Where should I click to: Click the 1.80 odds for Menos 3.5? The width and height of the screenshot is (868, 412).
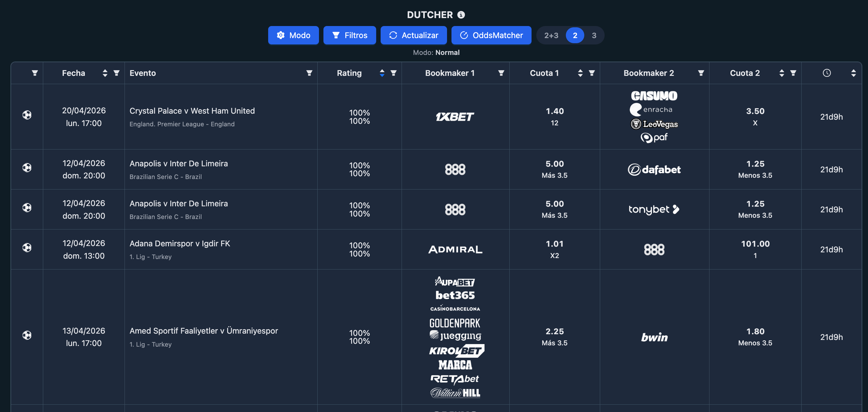(755, 331)
